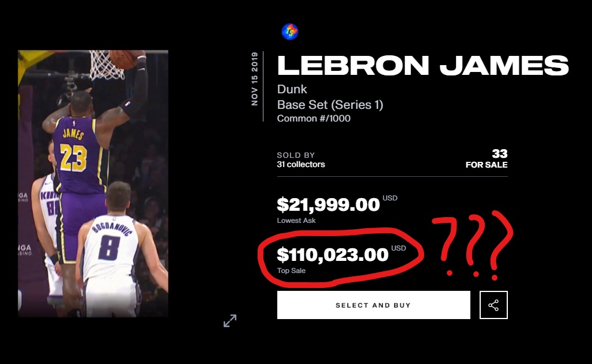This screenshot has height=364, width=592.
Task: Click the expand fullscreen arrows icon
Action: (x=230, y=321)
